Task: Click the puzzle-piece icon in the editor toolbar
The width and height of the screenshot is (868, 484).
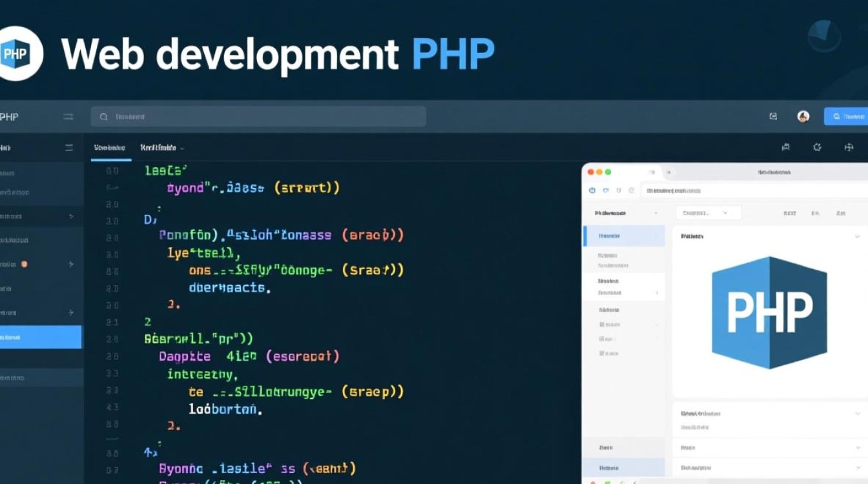Action: [x=817, y=147]
